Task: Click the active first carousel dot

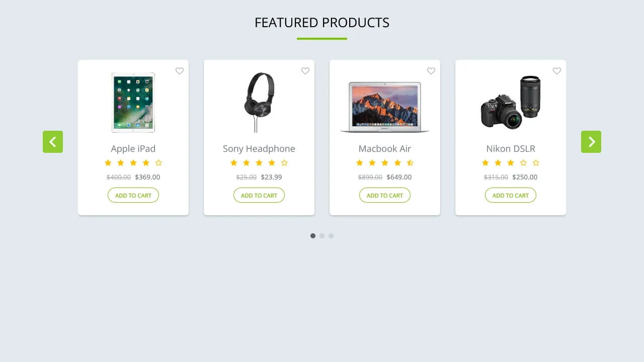Action: point(313,235)
